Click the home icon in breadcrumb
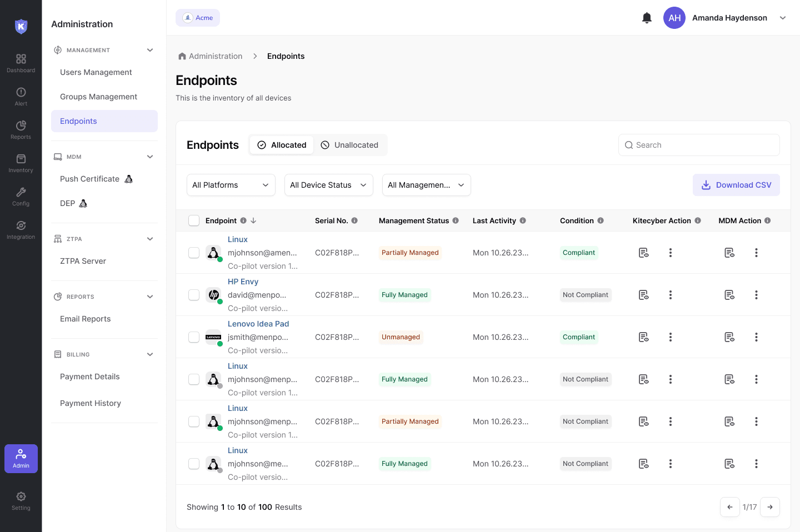This screenshot has height=532, width=800. click(x=182, y=56)
